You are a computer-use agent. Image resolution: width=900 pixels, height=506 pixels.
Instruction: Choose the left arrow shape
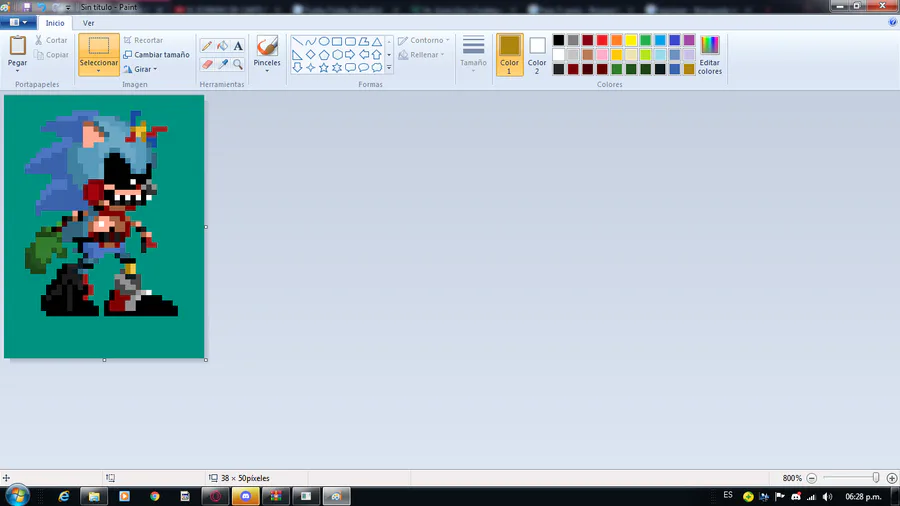pyautogui.click(x=363, y=55)
